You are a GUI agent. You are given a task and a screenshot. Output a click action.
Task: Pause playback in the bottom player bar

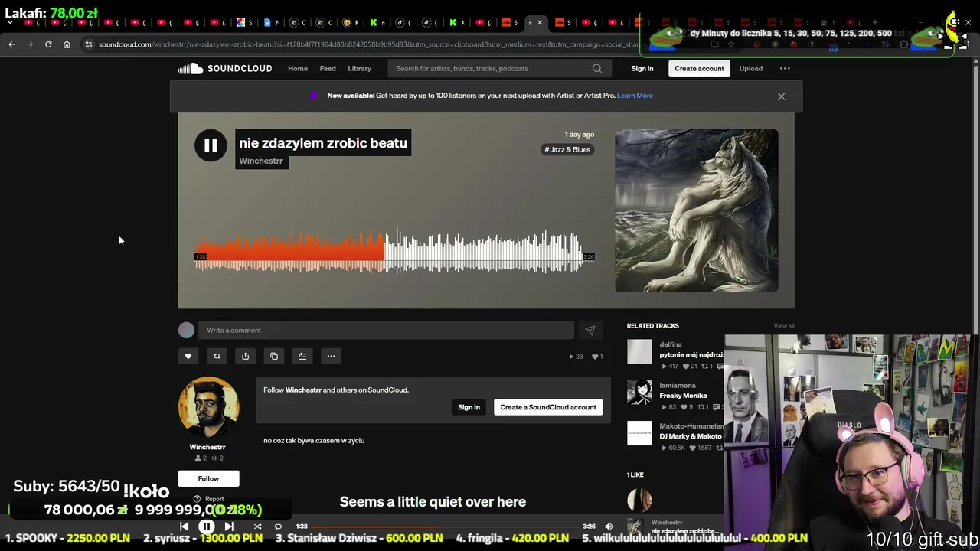pos(207,527)
